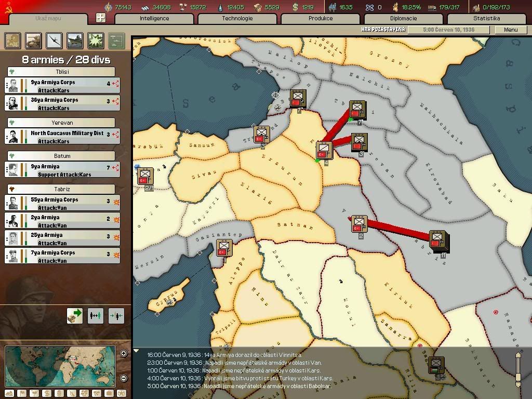Switch to victory points map mode (star icon)
Screen dimensions: 532x399
(121, 394)
